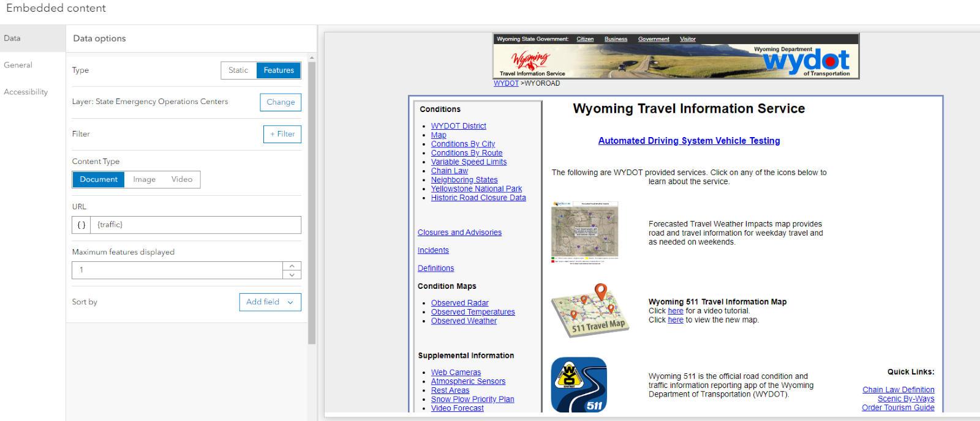
Task: Open Order Tourism Guide quick link
Action: tap(898, 408)
